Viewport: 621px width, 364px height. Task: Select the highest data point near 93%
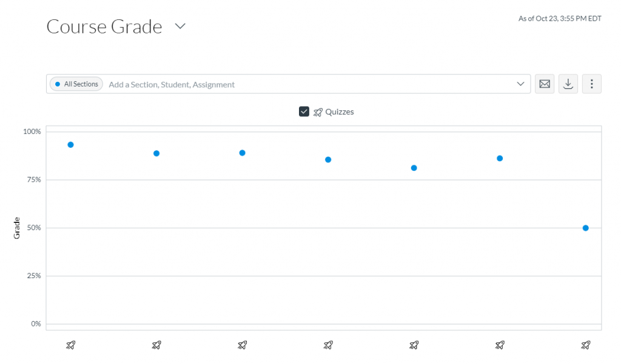click(x=69, y=144)
